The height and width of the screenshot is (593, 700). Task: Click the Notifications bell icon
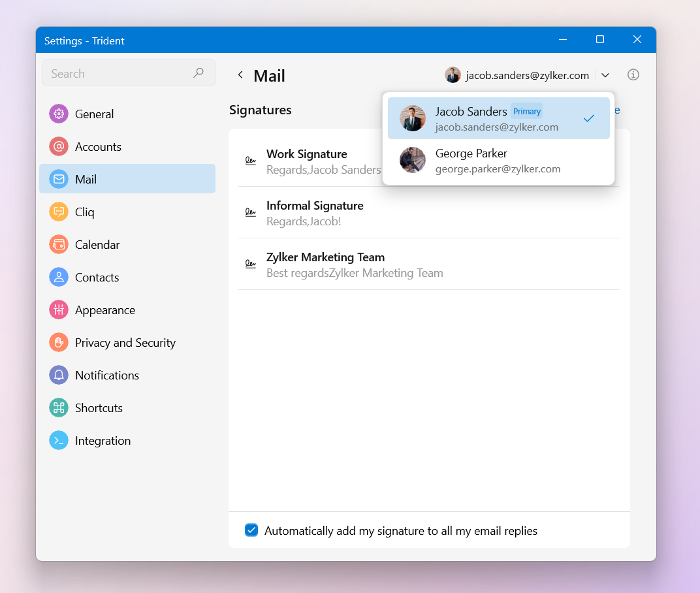pyautogui.click(x=59, y=375)
